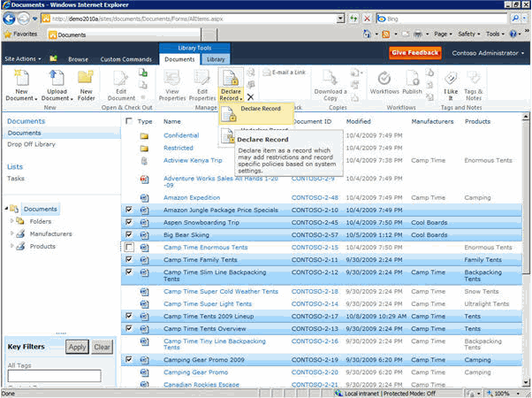Uncheck the Camping Gear Promo 2009 row
The height and width of the screenshot is (398, 532).
point(129,359)
